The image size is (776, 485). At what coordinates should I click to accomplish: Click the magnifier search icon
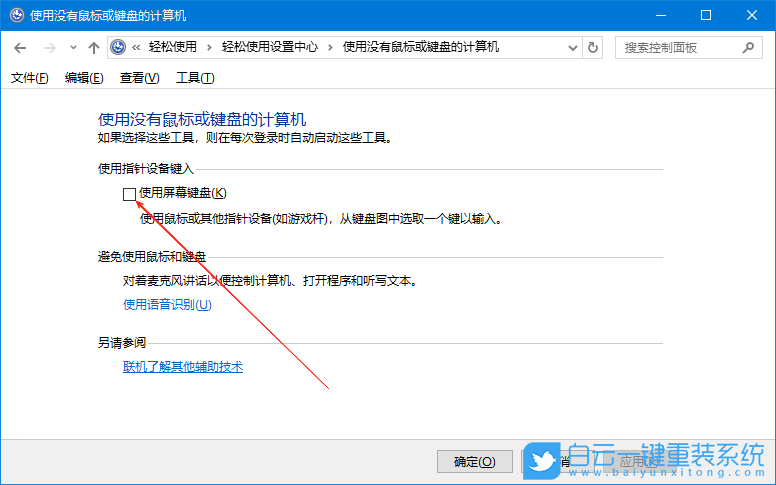tap(748, 48)
